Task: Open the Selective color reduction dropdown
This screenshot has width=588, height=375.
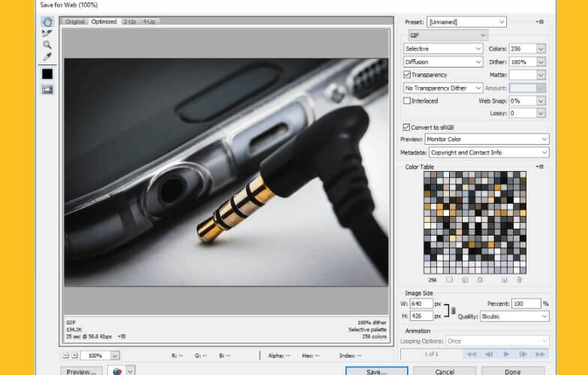Action: click(x=443, y=49)
